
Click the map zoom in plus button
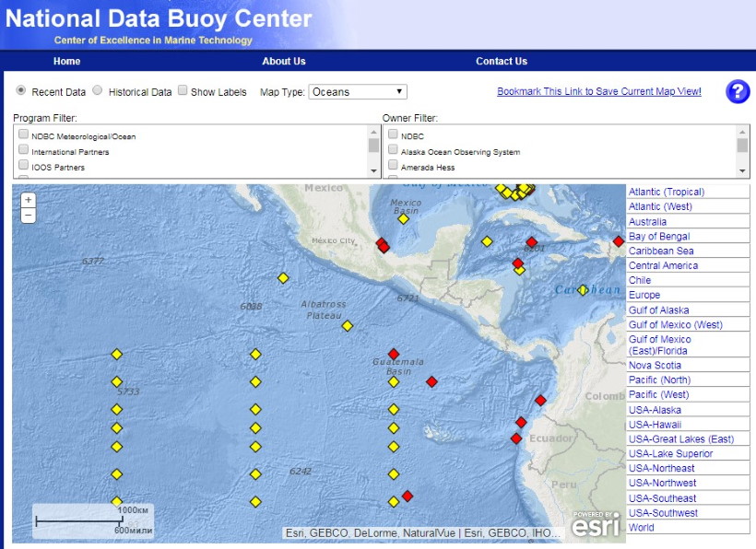coord(29,200)
